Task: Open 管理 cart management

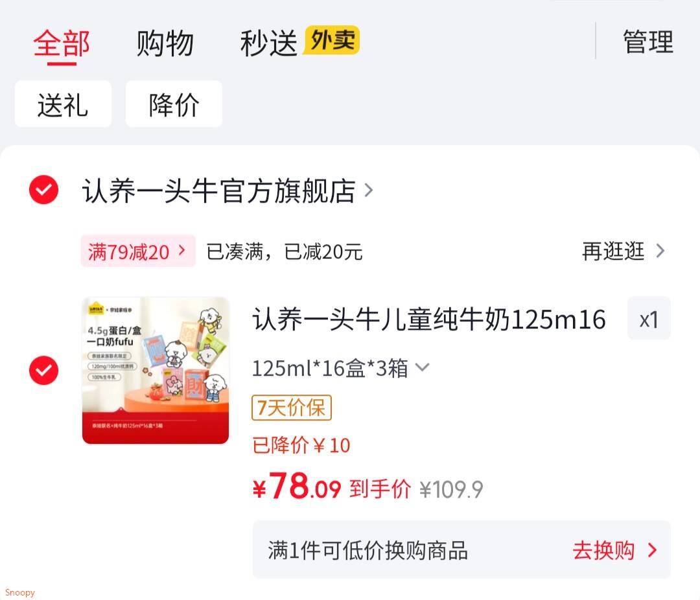Action: click(x=648, y=42)
